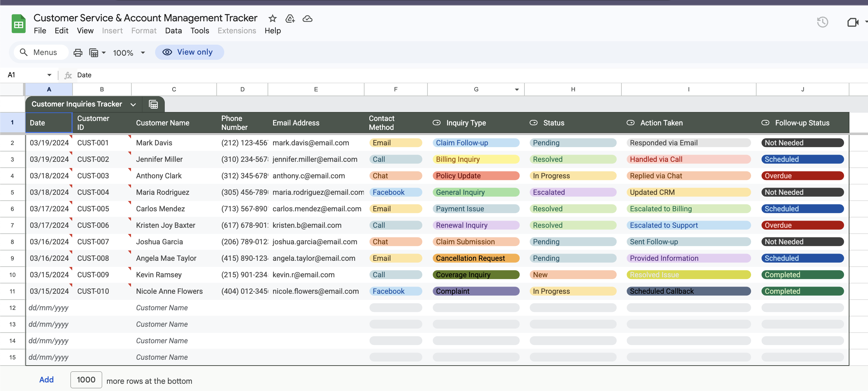
Task: Click the Inquiry Type column dropdown-chip icon
Action: (436, 123)
